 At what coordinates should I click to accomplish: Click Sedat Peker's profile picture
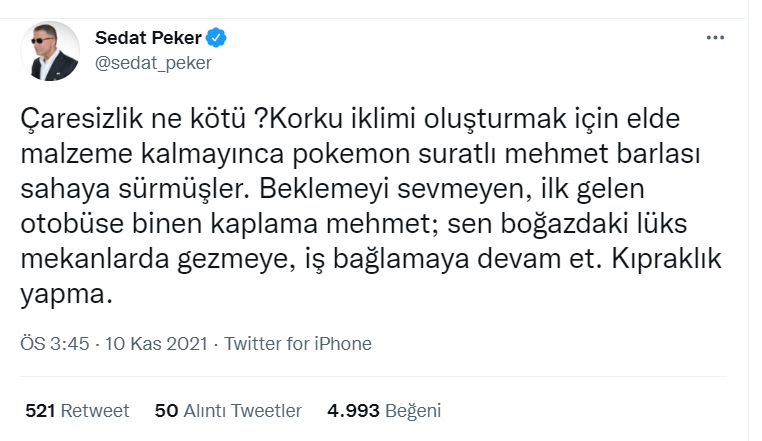point(54,51)
